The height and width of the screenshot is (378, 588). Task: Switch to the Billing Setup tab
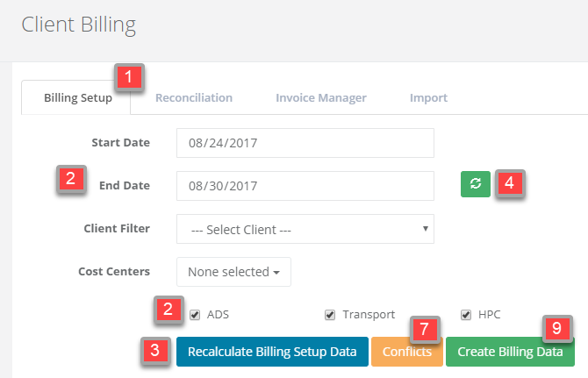pyautogui.click(x=77, y=98)
